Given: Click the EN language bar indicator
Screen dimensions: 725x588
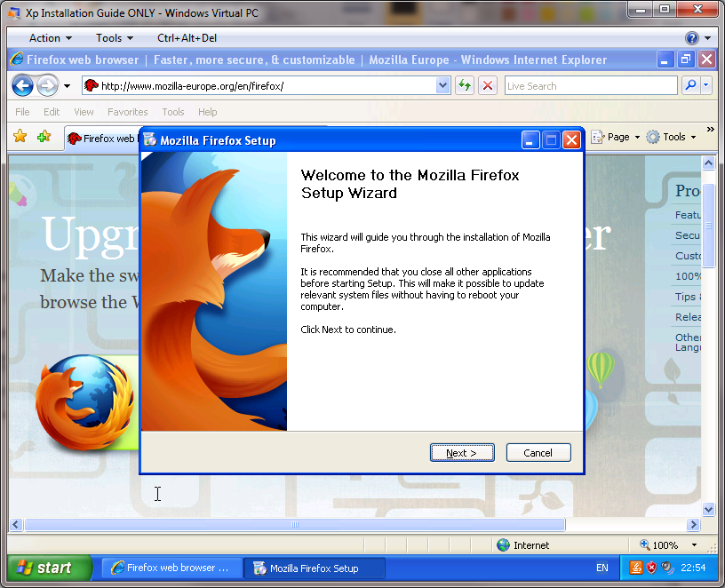Looking at the screenshot, I should 602,568.
